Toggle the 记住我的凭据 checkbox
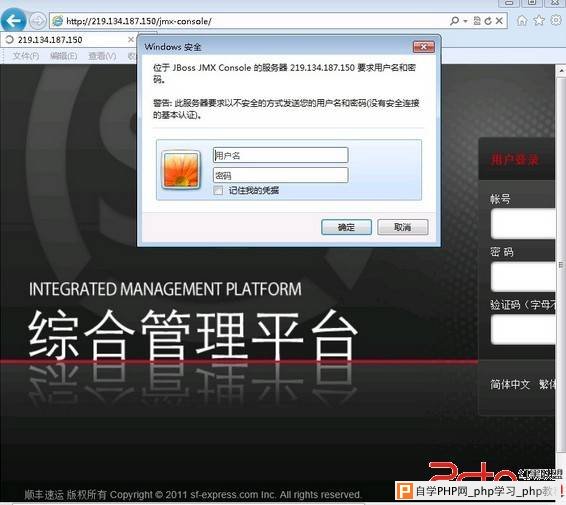The image size is (566, 505). click(218, 190)
